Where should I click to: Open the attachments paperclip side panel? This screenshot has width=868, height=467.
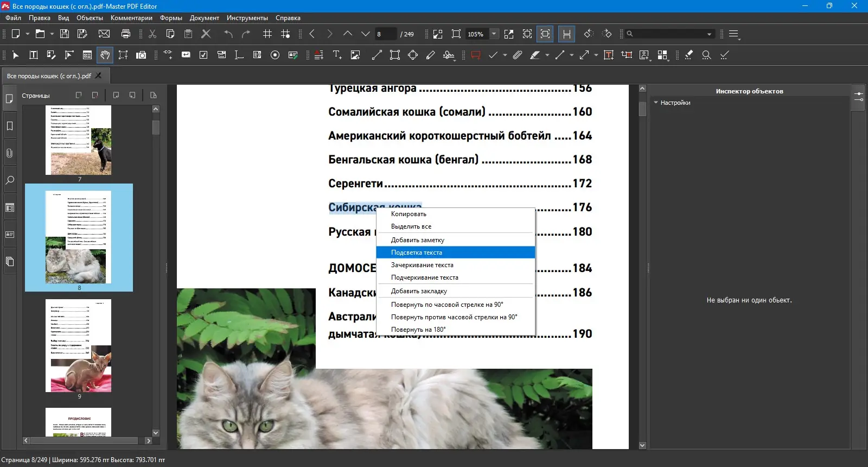click(10, 153)
